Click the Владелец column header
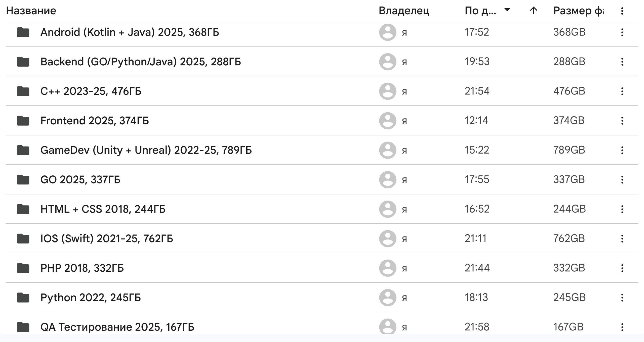644x342 pixels. pyautogui.click(x=404, y=11)
